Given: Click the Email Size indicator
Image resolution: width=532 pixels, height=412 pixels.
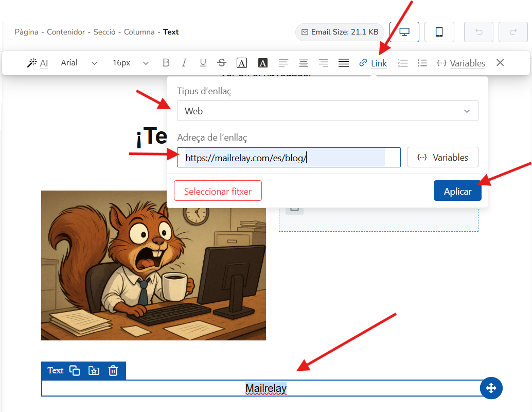Looking at the screenshot, I should (x=340, y=32).
